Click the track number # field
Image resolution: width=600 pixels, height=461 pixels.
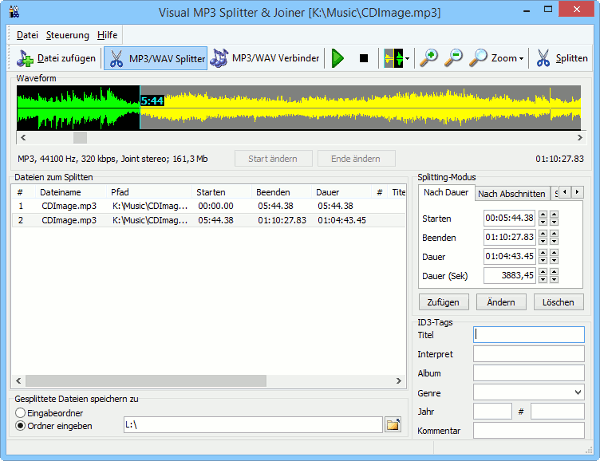point(558,412)
